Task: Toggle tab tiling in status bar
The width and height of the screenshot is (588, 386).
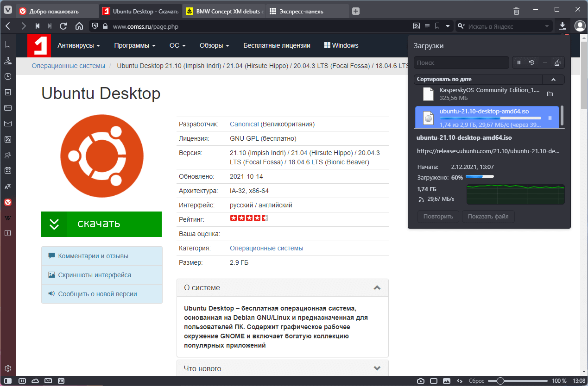Action: [434, 381]
